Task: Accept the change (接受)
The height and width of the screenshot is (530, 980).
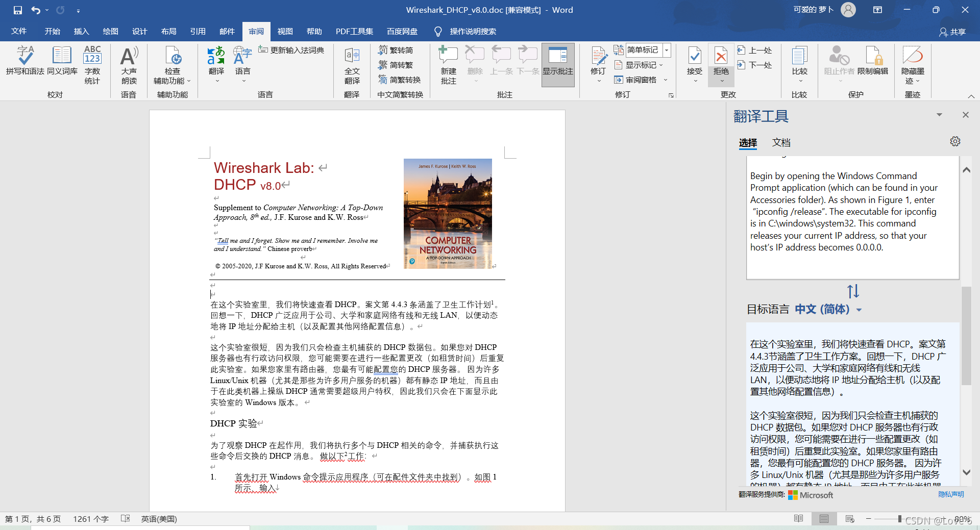Action: 695,65
